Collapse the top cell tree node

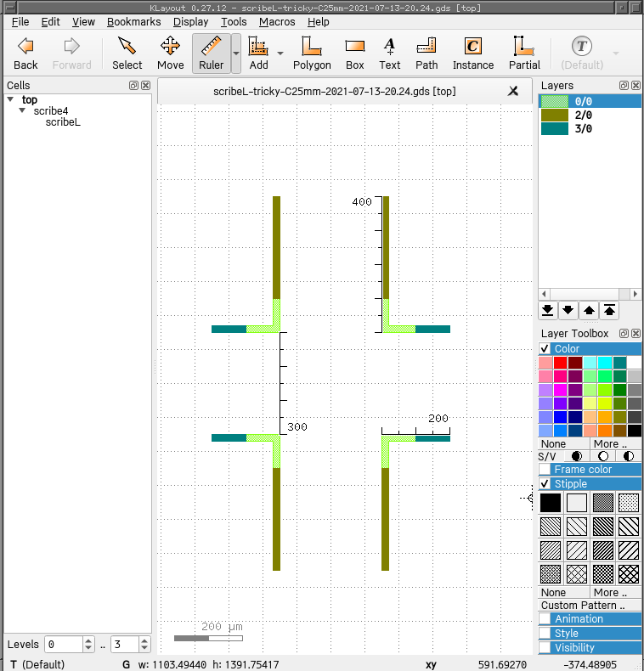[x=10, y=99]
